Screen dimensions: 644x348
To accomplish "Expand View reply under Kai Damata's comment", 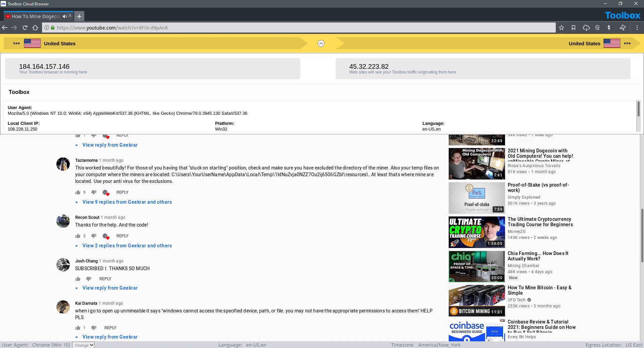I will [110, 337].
